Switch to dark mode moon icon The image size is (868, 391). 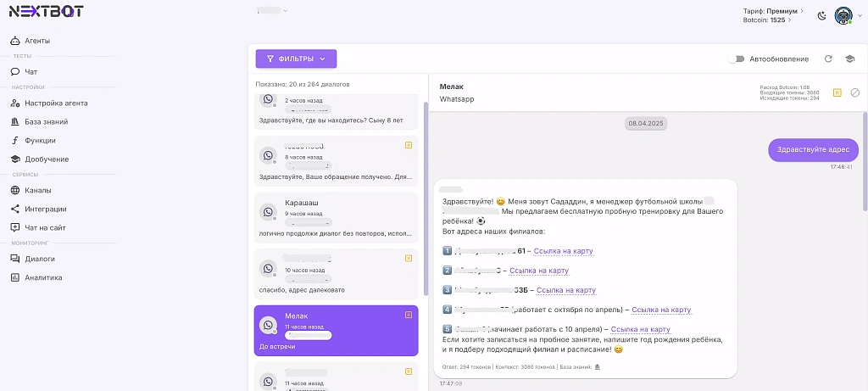pyautogui.click(x=821, y=15)
